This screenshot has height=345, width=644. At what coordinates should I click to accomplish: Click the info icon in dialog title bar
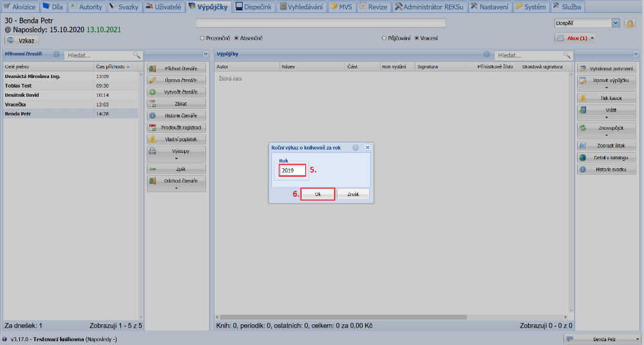[355, 148]
